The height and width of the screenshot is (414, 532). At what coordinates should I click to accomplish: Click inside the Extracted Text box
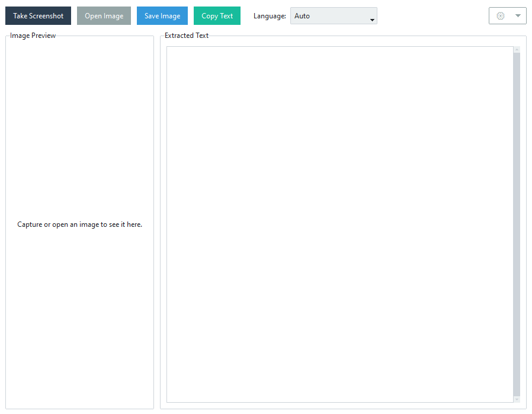(x=339, y=224)
